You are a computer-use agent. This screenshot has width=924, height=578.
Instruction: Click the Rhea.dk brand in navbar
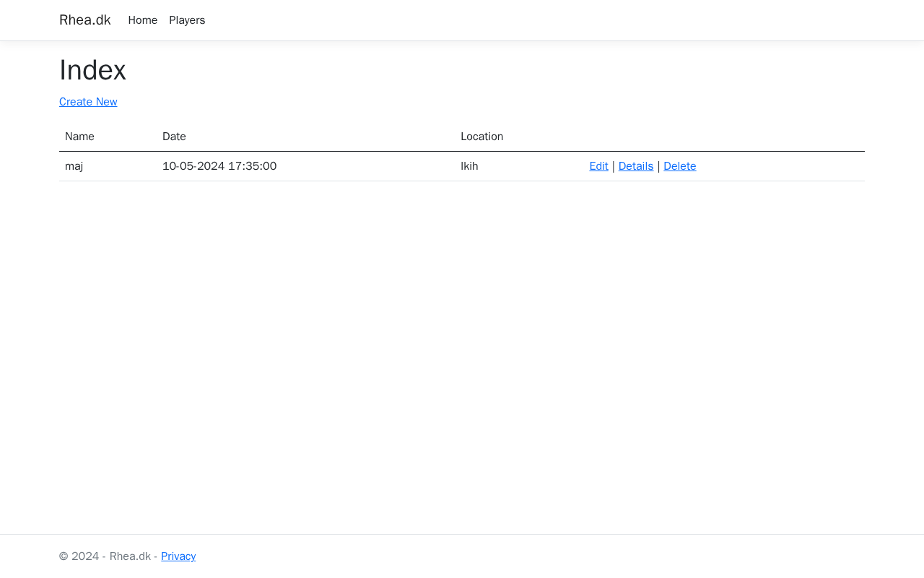pos(84,20)
